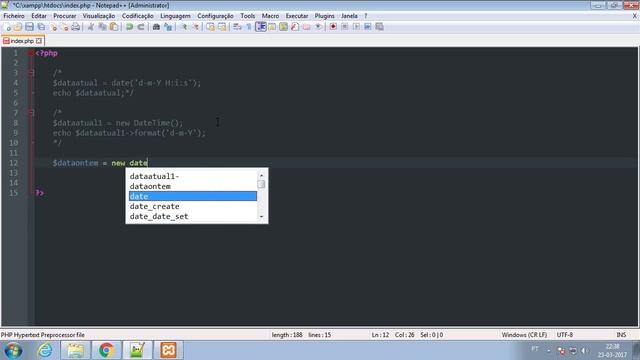Click the Save All toolbar icon

[x=41, y=27]
